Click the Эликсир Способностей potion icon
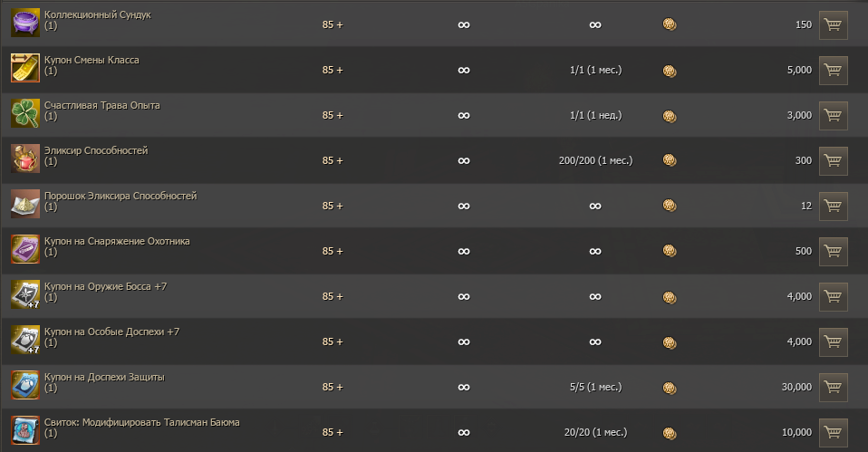Viewport: 868px width, 452px height. coord(24,159)
